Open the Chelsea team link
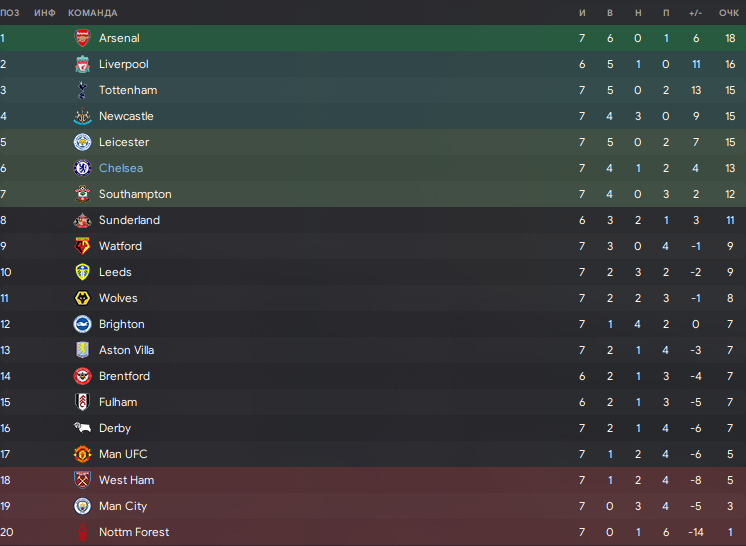746x546 pixels. tap(121, 168)
